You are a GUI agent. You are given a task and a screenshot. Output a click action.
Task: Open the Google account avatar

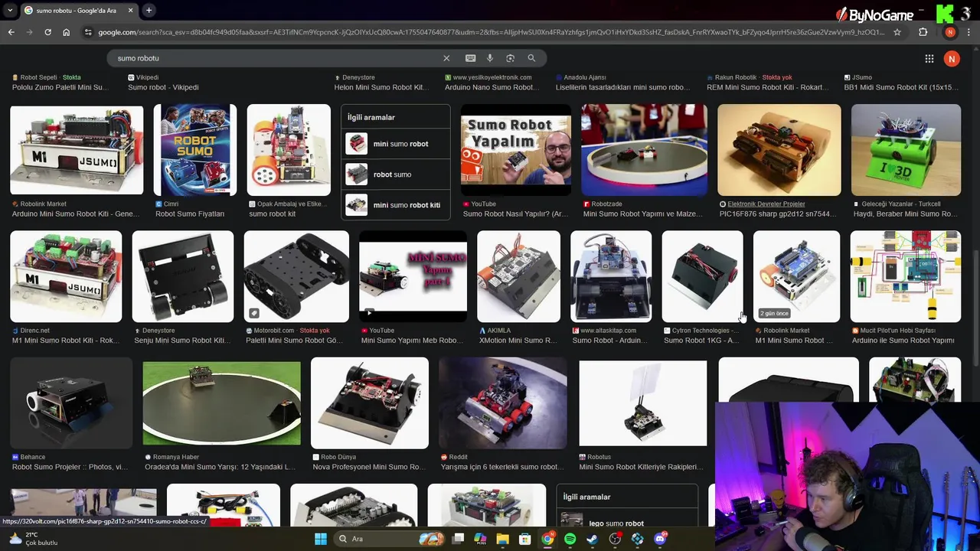click(x=952, y=58)
